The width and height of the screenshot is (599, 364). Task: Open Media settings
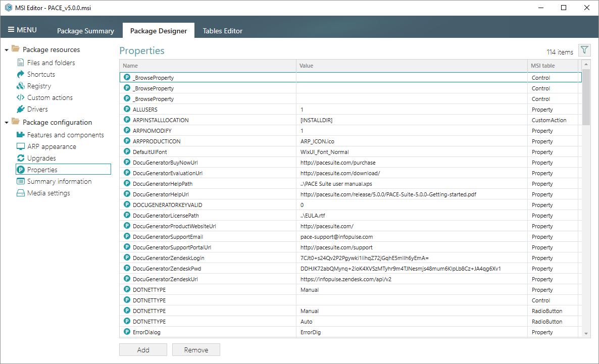(x=48, y=193)
